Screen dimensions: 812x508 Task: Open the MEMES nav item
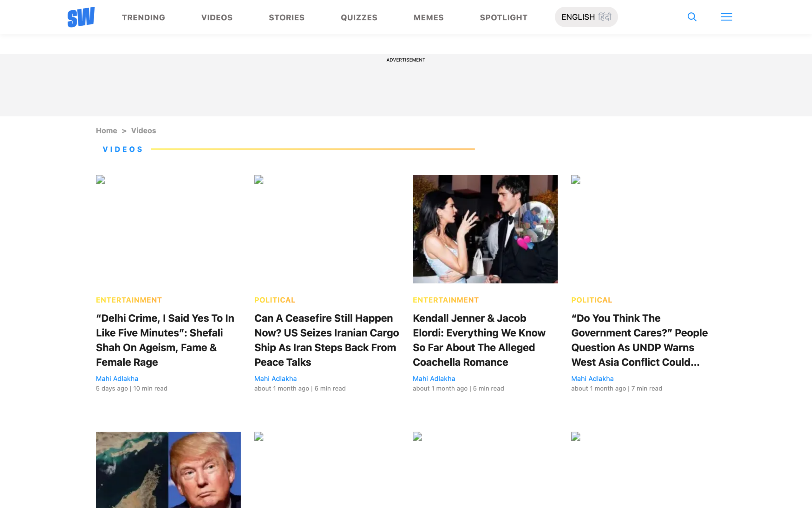tap(429, 17)
